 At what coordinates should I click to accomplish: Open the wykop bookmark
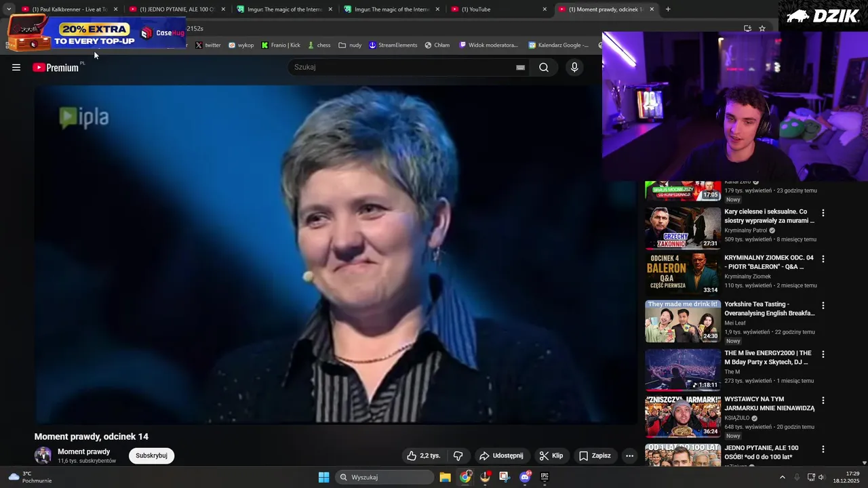241,45
